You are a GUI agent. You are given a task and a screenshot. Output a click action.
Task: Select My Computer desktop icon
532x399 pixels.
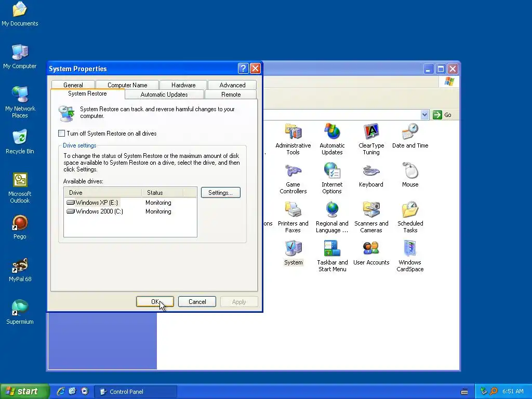point(20,57)
